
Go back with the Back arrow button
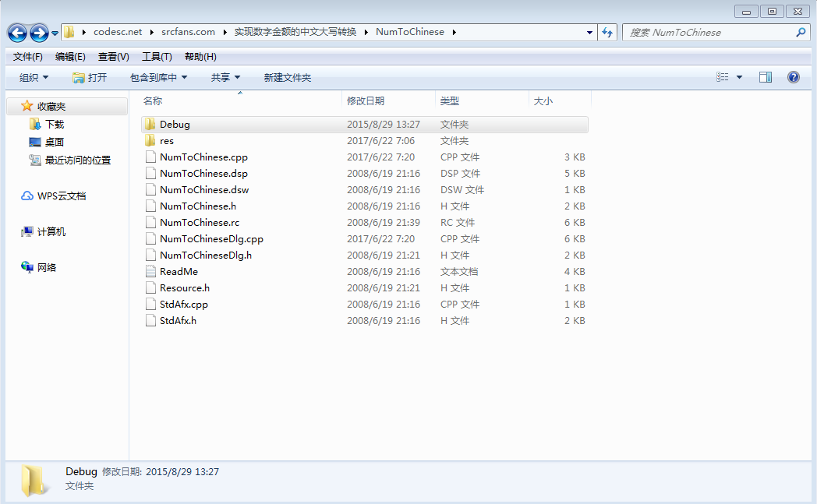(x=17, y=33)
